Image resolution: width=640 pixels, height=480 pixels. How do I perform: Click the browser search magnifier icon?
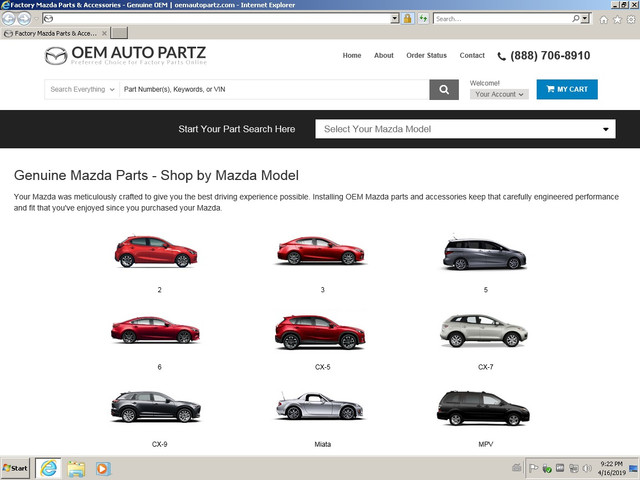(x=576, y=18)
